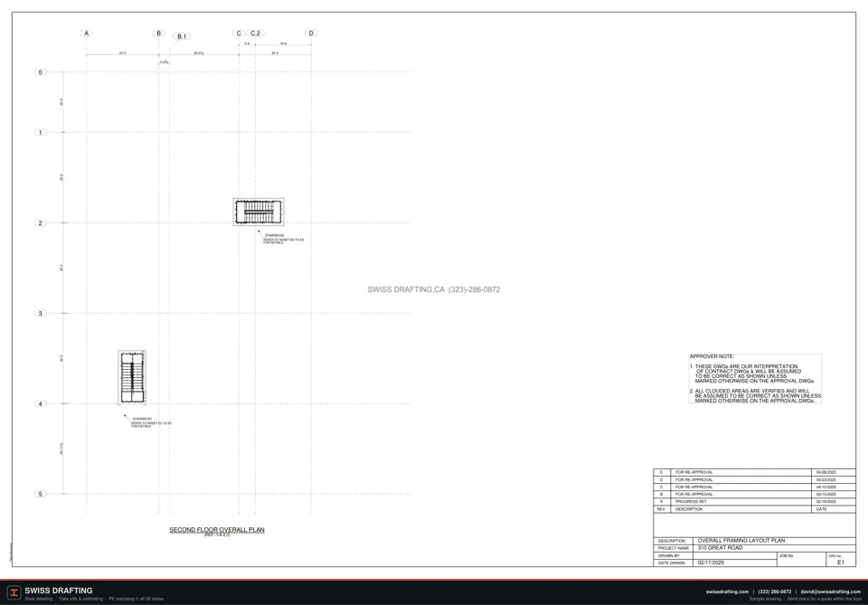Select grid bubble A at top
The width and height of the screenshot is (868, 605).
click(x=87, y=33)
